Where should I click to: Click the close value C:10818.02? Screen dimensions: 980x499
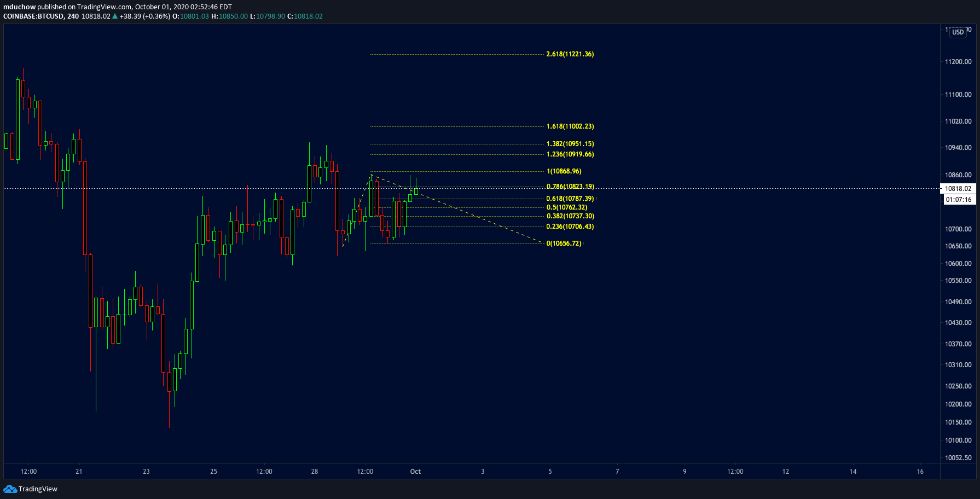click(305, 16)
